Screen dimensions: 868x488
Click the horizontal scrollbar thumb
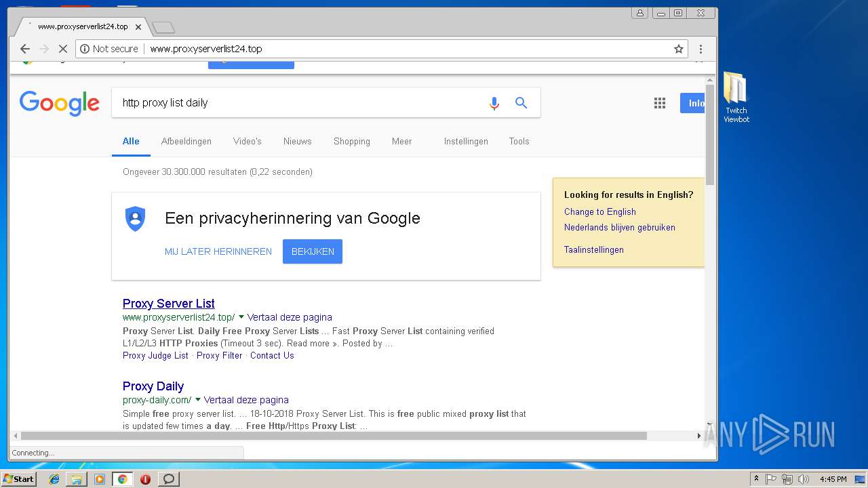click(x=334, y=436)
